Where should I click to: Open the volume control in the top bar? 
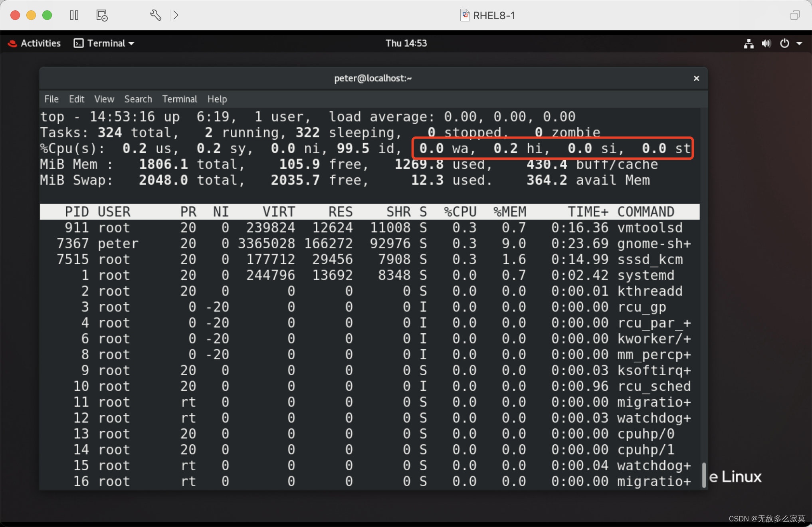(766, 44)
